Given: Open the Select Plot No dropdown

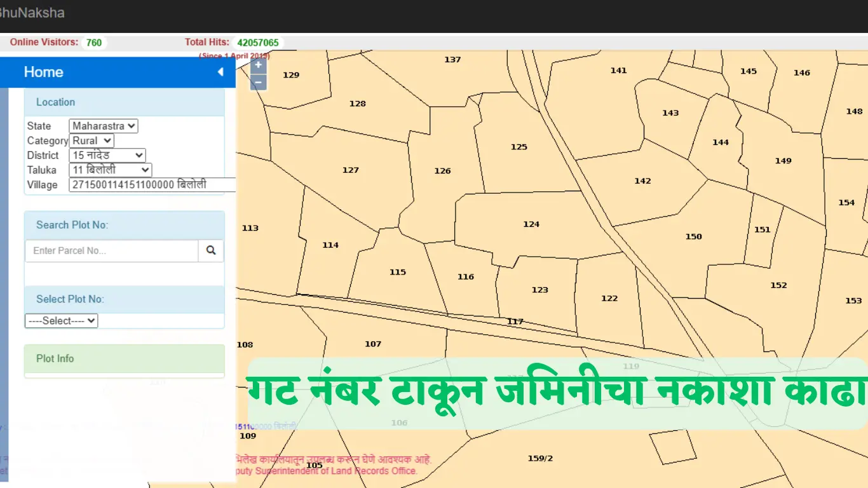Looking at the screenshot, I should click(62, 321).
